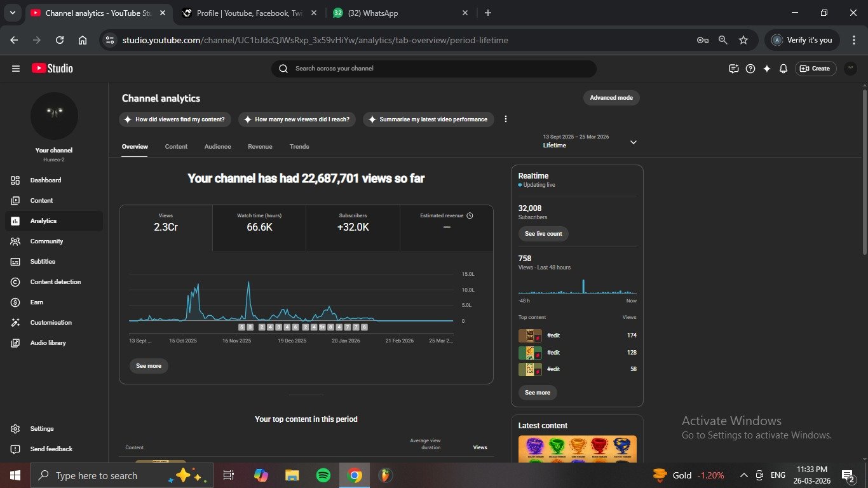Click the three-dot menu next to suggestion chips
This screenshot has width=868, height=488.
pyautogui.click(x=506, y=119)
